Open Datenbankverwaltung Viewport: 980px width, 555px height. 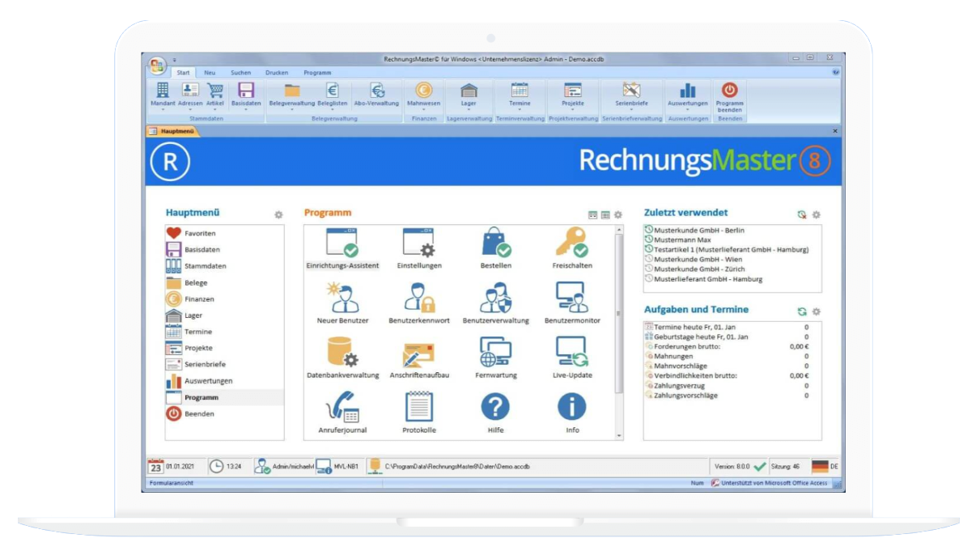[x=343, y=358]
